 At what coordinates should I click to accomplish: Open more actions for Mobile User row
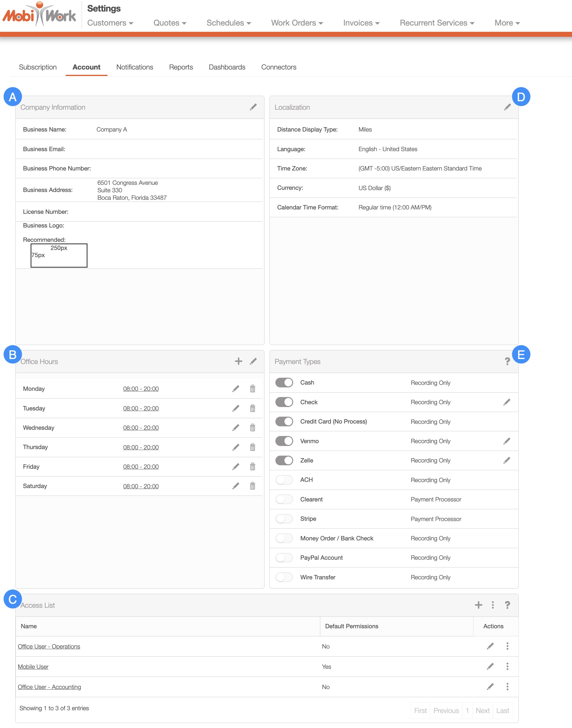click(507, 666)
